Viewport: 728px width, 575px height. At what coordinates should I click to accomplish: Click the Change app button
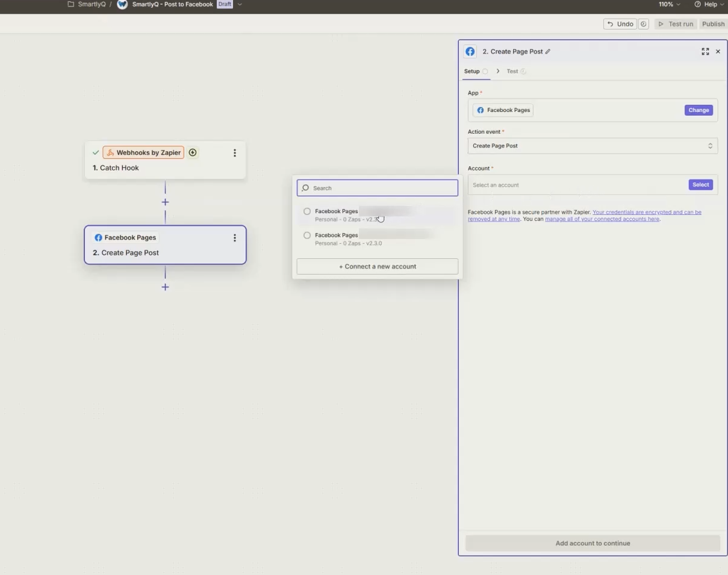698,110
